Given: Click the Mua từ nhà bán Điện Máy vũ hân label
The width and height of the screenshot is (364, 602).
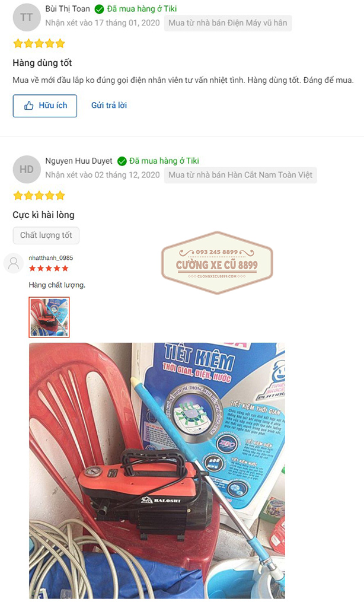Looking at the screenshot, I should pyautogui.click(x=228, y=23).
